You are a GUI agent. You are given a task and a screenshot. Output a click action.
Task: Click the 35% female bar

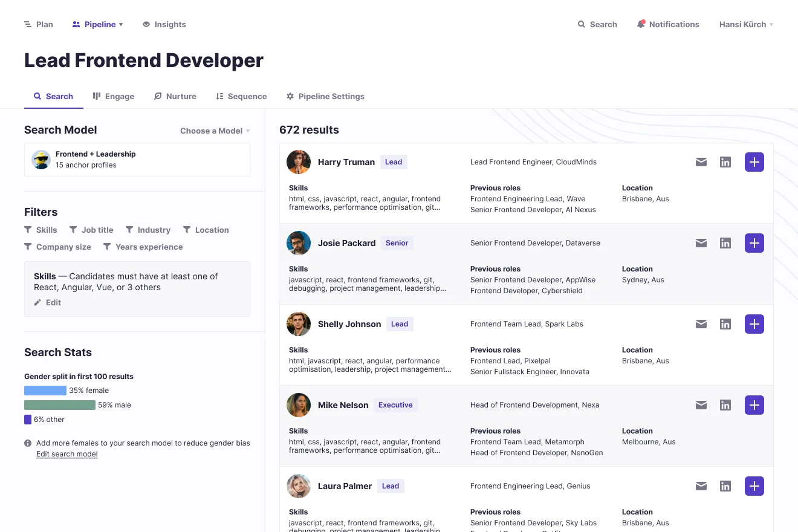(x=45, y=391)
